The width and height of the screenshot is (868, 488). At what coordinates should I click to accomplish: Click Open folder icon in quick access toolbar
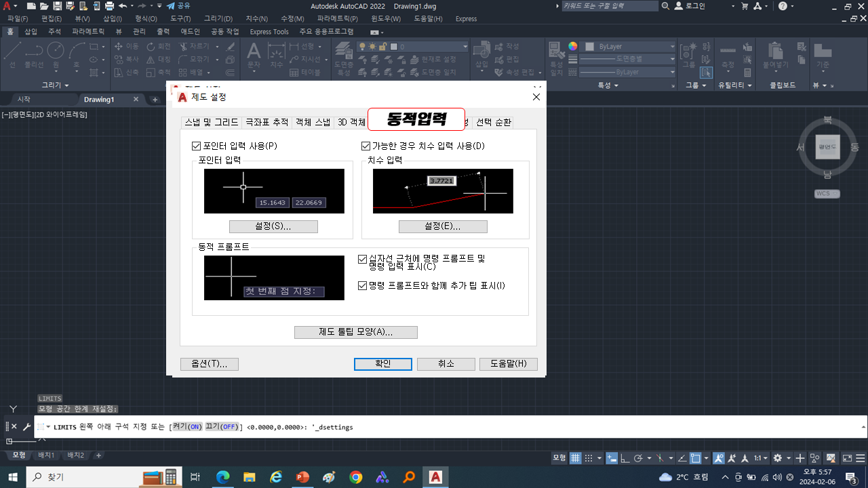(x=44, y=6)
